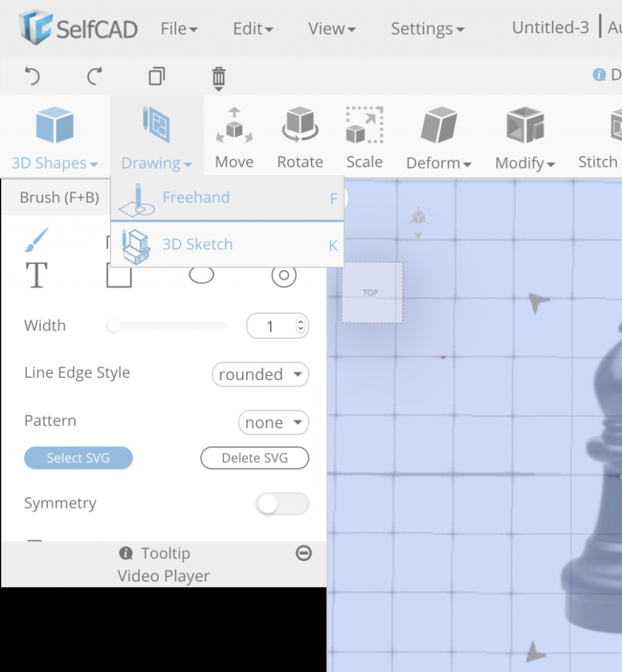622x672 pixels.
Task: Select the Text tool in the brush panel
Action: [36, 275]
